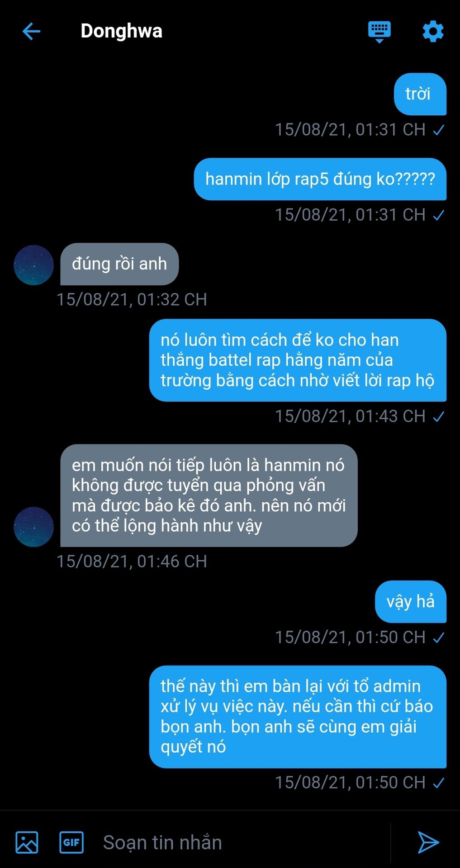Tap the 'đúng rồi anh' reply bubble
The width and height of the screenshot is (460, 868).
click(119, 264)
